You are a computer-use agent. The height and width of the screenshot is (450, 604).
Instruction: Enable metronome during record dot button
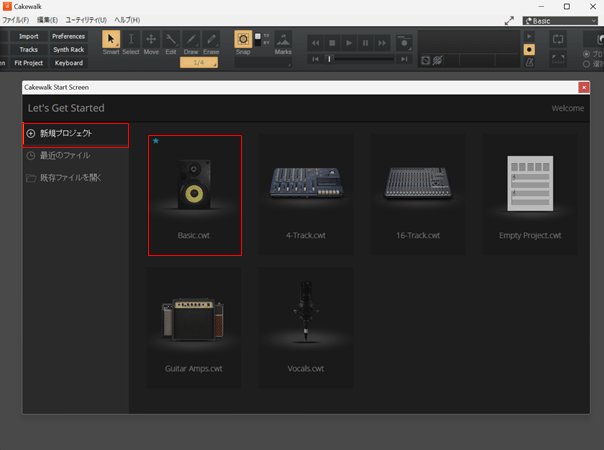(x=529, y=49)
